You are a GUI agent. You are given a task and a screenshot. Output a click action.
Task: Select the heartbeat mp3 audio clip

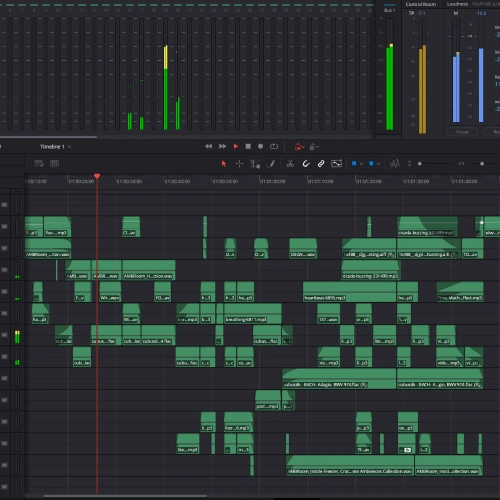(350, 292)
